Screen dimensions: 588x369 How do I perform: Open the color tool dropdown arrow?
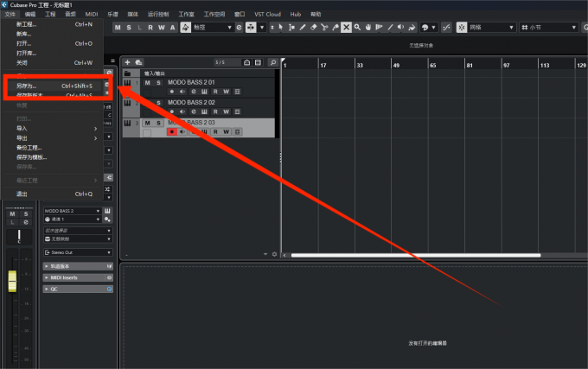pos(433,28)
